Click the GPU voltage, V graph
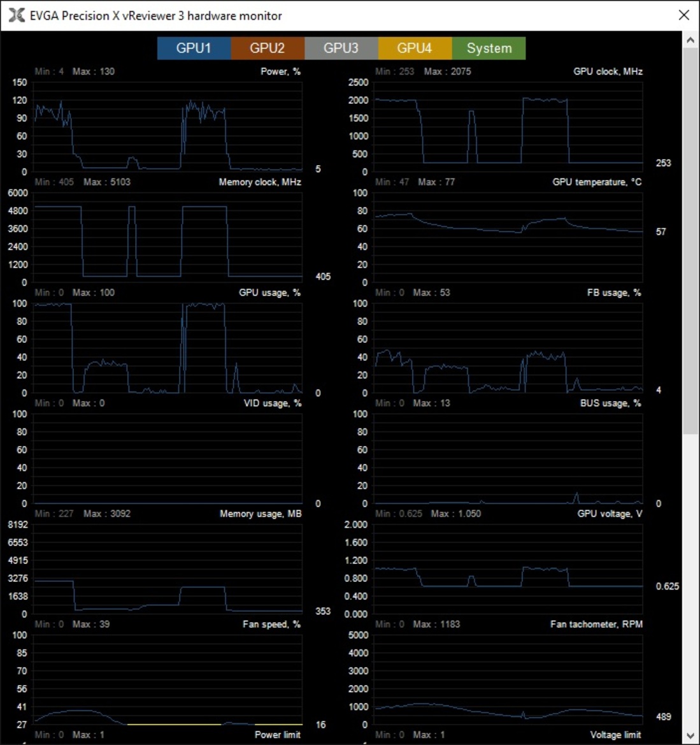The width and height of the screenshot is (700, 745). [508, 569]
